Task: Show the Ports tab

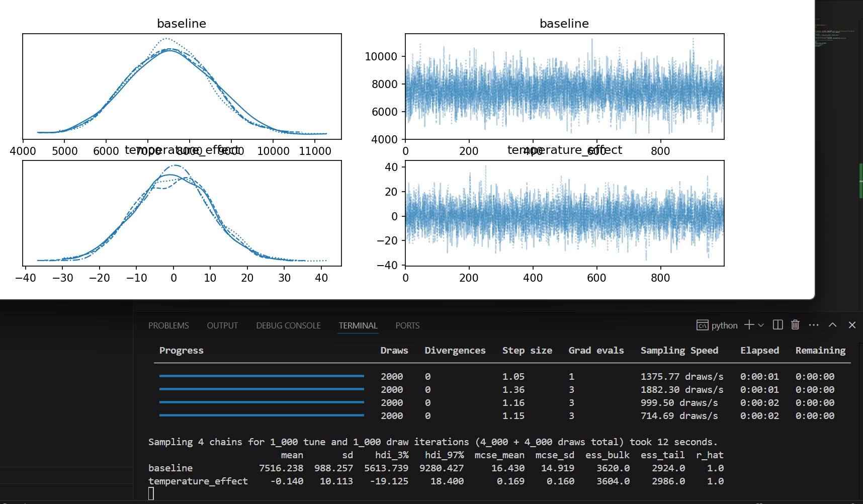Action: tap(407, 325)
